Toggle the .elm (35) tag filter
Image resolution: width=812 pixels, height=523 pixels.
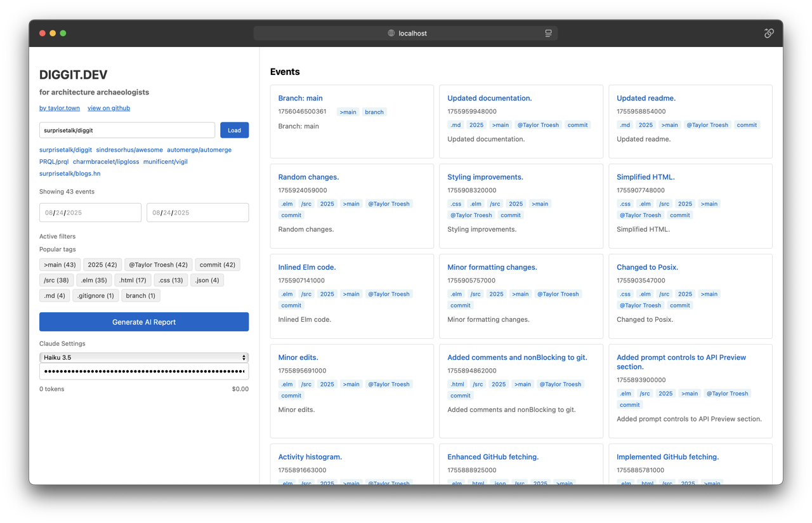point(94,280)
